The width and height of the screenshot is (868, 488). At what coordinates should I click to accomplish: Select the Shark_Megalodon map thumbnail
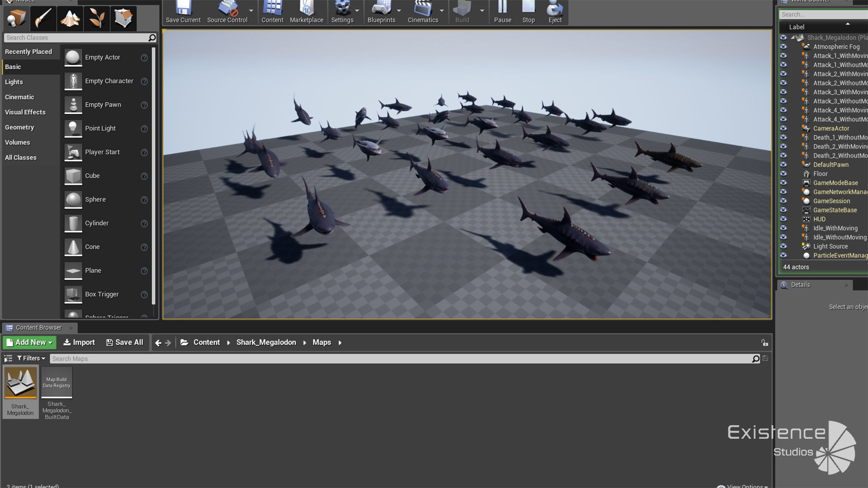point(20,383)
